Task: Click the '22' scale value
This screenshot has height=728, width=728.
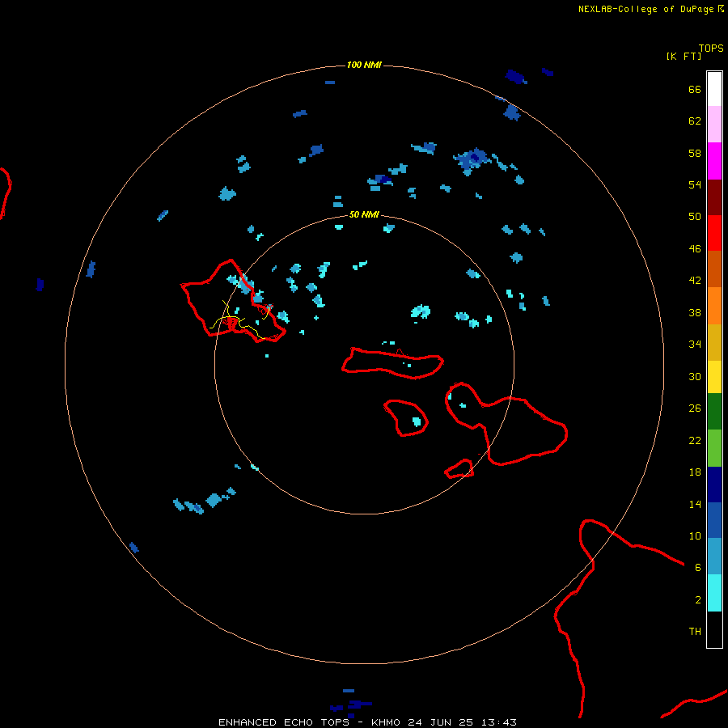Action: tap(695, 441)
